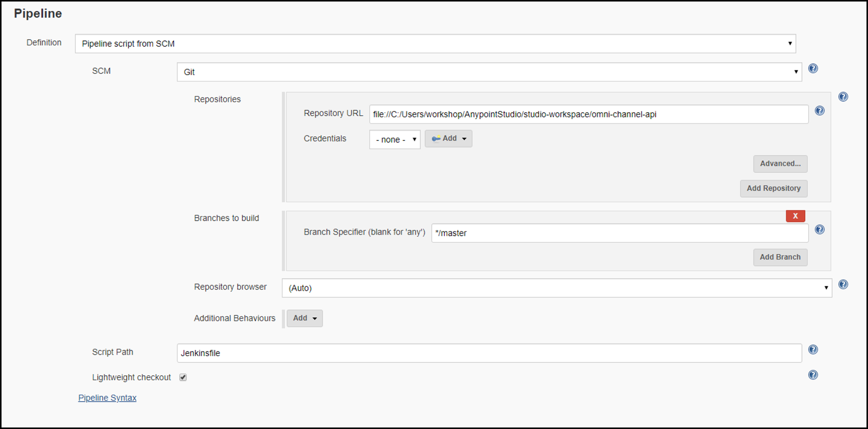Click help icon beside Repository URL field

819,111
